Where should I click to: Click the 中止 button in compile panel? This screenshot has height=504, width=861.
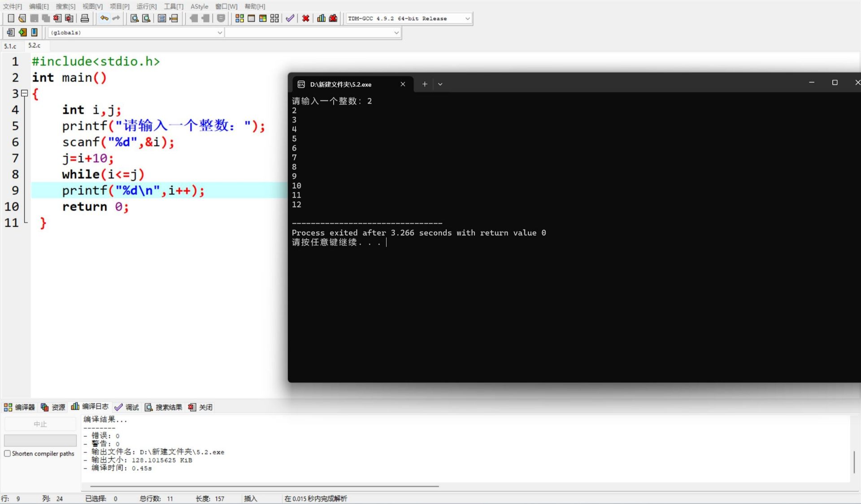point(40,424)
